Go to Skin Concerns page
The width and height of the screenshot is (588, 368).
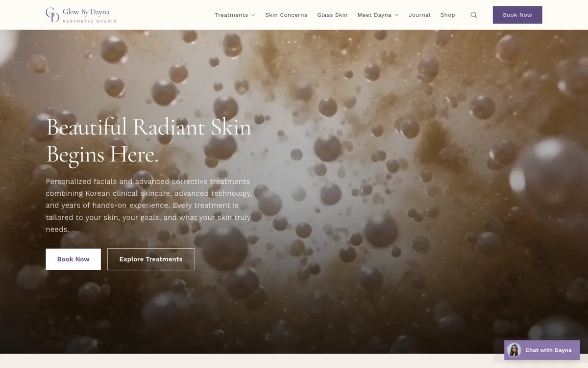[286, 15]
